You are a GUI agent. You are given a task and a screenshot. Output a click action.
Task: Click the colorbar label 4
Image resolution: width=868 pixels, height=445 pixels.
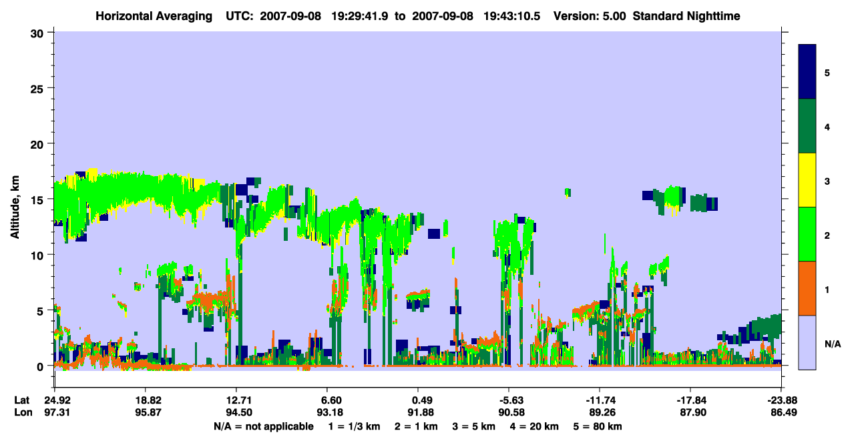pyautogui.click(x=827, y=127)
